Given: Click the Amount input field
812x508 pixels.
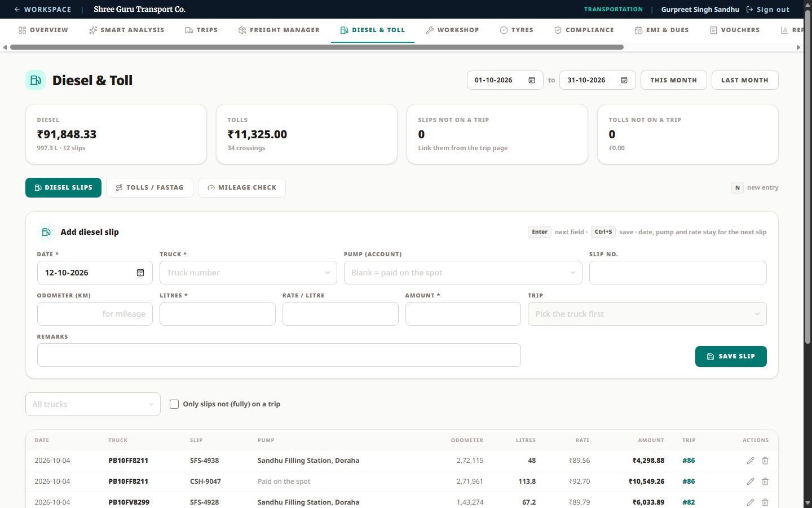Looking at the screenshot, I should coord(463,314).
